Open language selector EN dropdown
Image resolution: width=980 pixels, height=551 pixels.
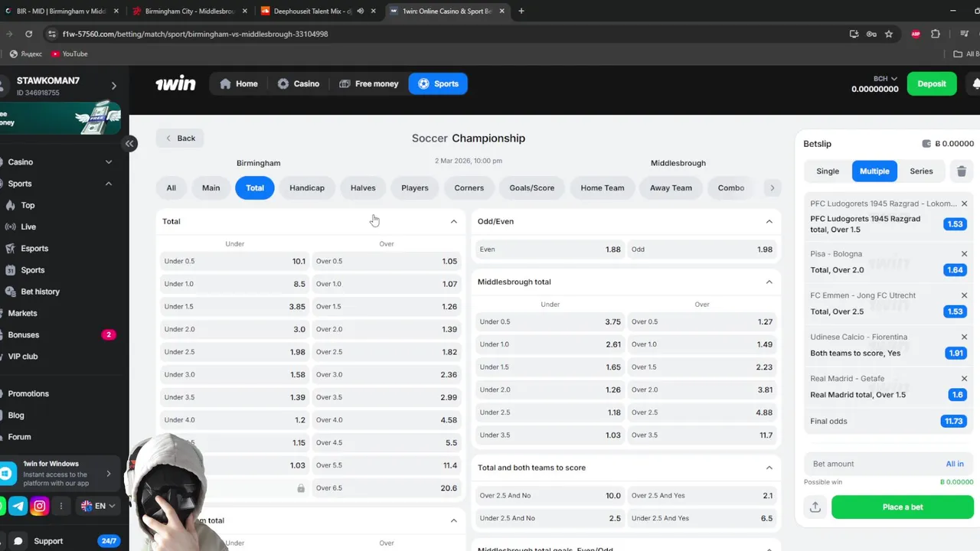tap(98, 506)
